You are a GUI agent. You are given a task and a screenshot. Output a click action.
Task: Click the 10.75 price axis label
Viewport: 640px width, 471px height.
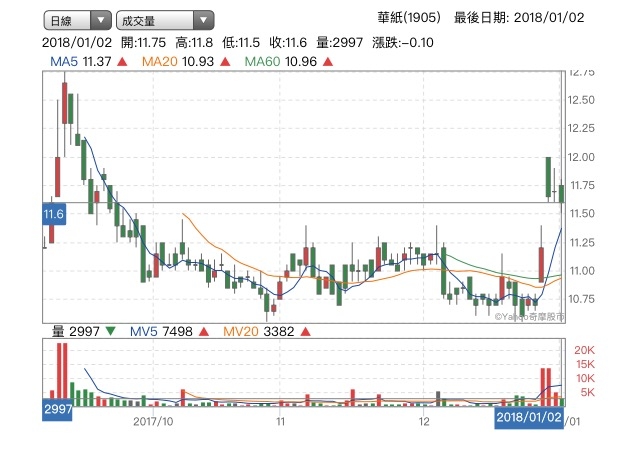tap(581, 299)
